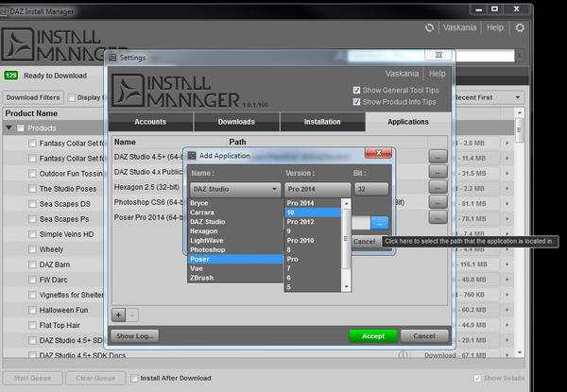
Task: Switch to the Downloads tab
Action: 236,122
